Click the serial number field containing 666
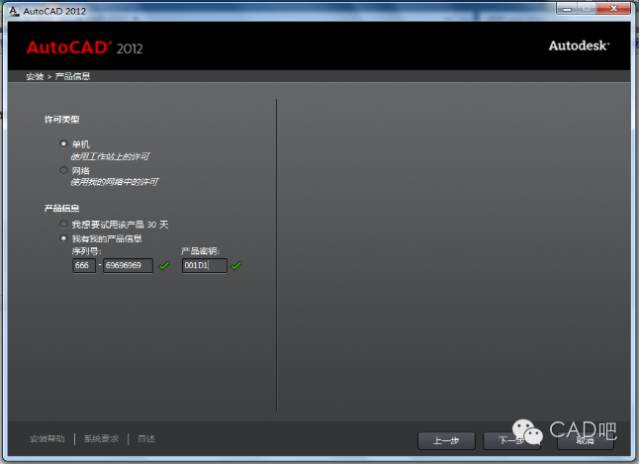Image resolution: width=640 pixels, height=464 pixels. pos(84,265)
